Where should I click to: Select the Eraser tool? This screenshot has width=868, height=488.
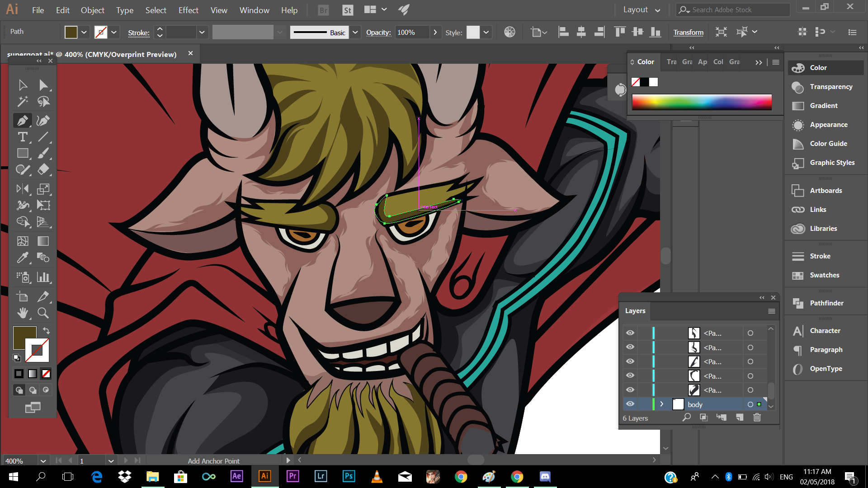(x=43, y=169)
